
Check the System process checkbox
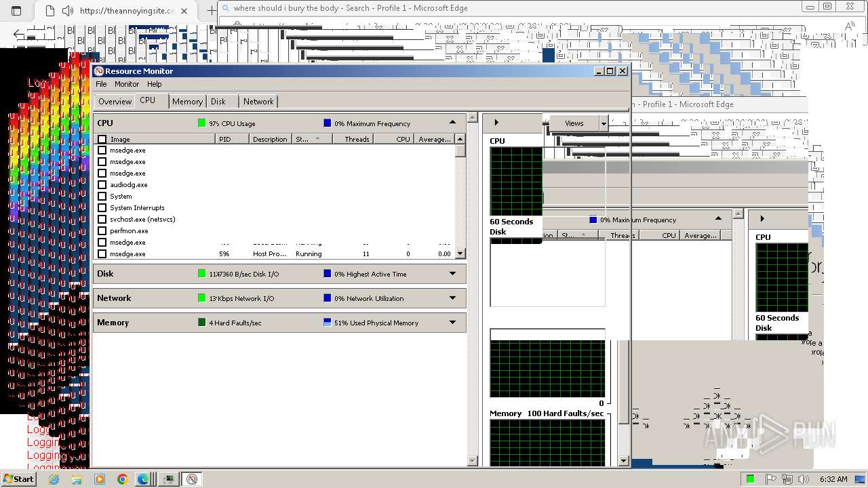click(102, 196)
